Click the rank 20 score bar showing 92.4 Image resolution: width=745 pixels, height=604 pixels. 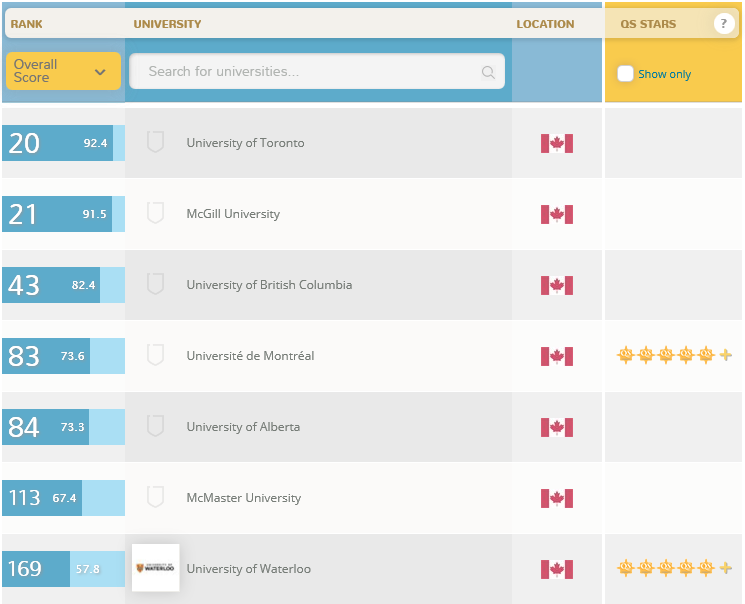tap(63, 143)
